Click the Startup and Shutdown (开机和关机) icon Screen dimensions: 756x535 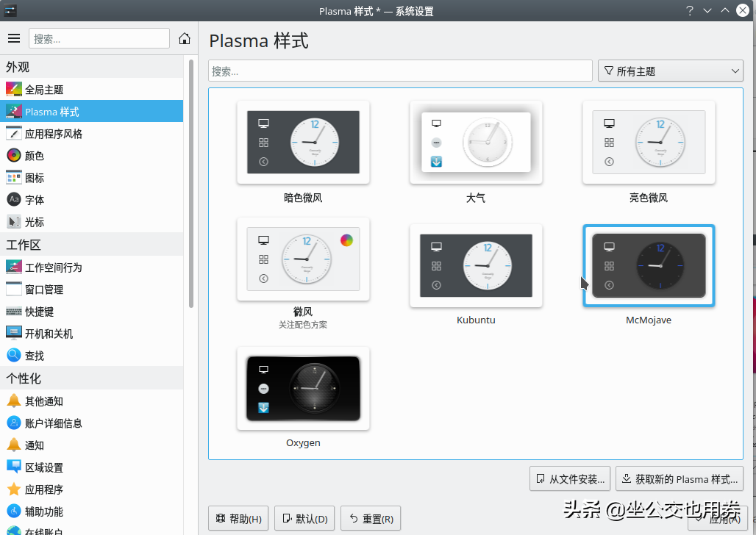14,333
